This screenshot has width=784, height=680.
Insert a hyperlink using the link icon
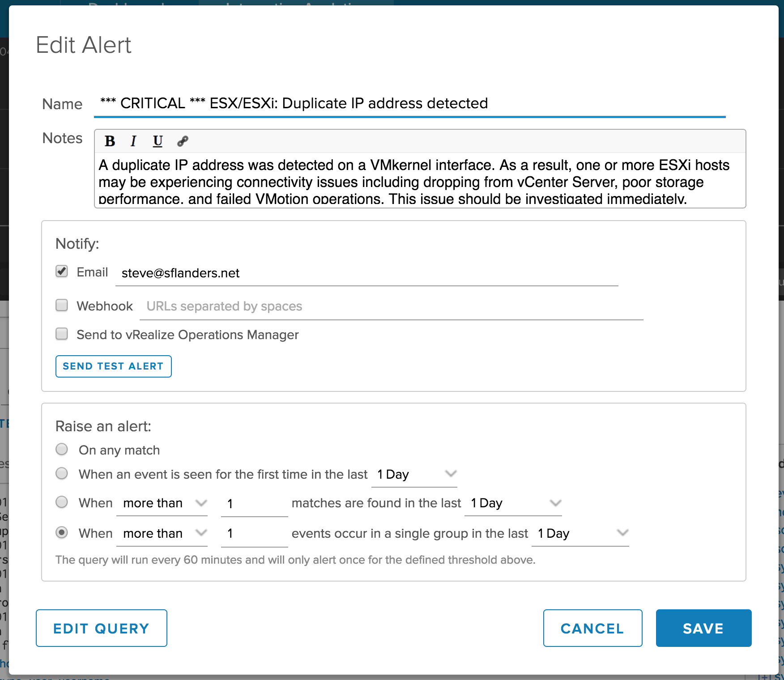tap(183, 141)
